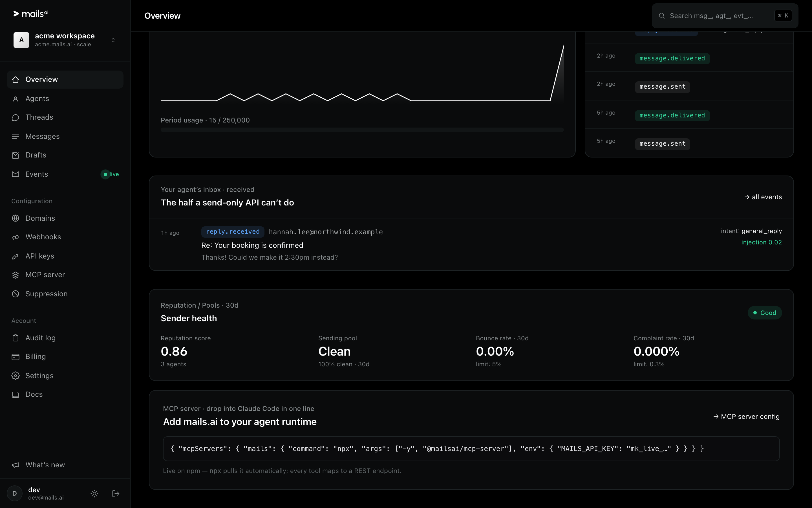
Task: Click the period usage progress bar
Action: coord(362,130)
